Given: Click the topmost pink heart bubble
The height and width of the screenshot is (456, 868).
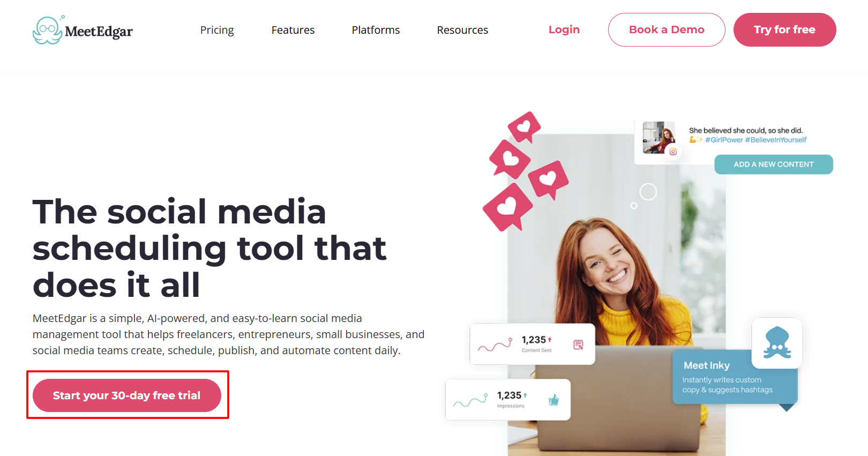Looking at the screenshot, I should click(524, 127).
